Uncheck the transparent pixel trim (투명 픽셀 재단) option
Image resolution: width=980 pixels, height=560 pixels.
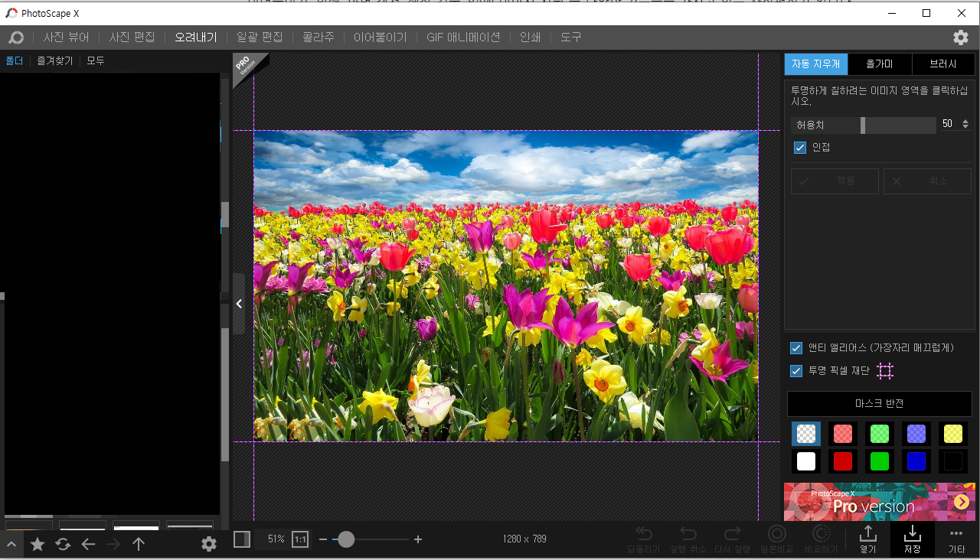tap(796, 371)
